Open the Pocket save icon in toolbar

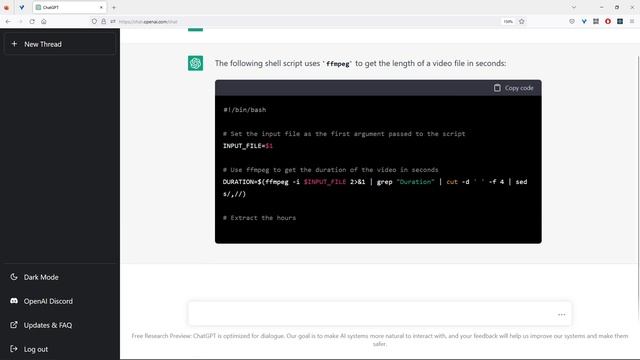(572, 21)
